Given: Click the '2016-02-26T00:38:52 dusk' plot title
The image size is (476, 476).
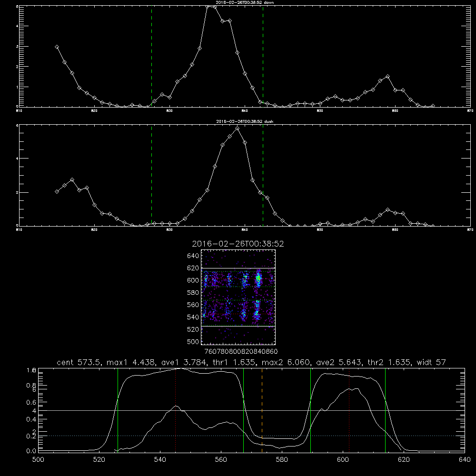Looking at the screenshot, I should tap(245, 121).
